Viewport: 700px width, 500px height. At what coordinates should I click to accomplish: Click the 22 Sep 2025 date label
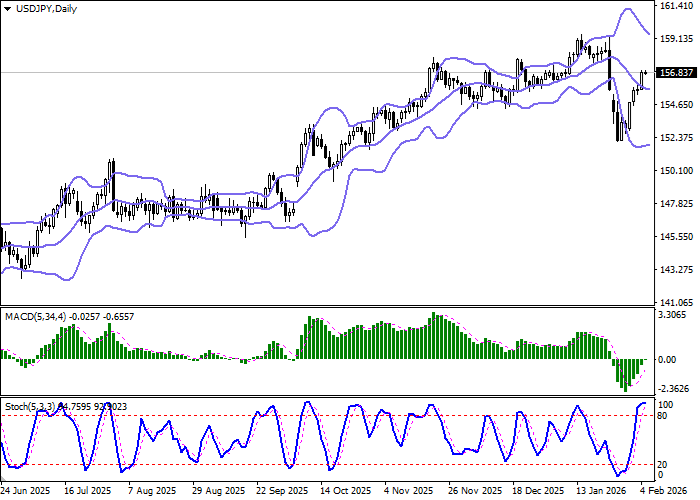point(280,492)
